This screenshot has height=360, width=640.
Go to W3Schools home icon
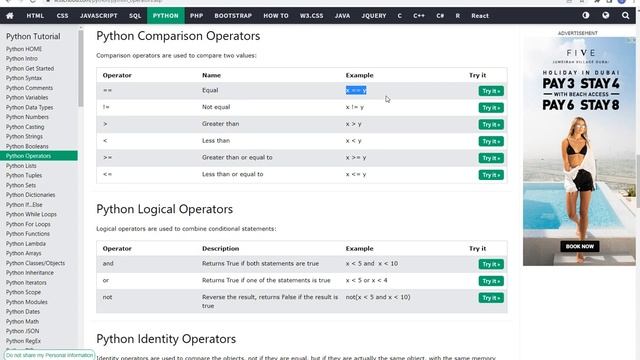click(10, 16)
